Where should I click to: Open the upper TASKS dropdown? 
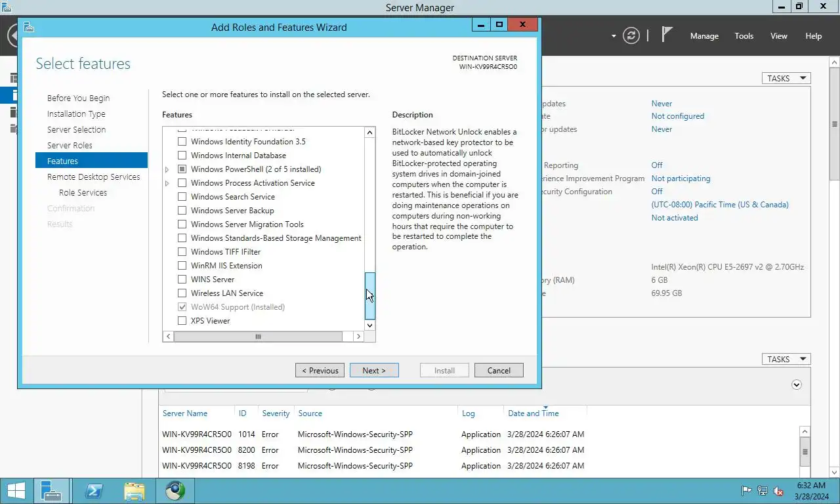pos(786,78)
